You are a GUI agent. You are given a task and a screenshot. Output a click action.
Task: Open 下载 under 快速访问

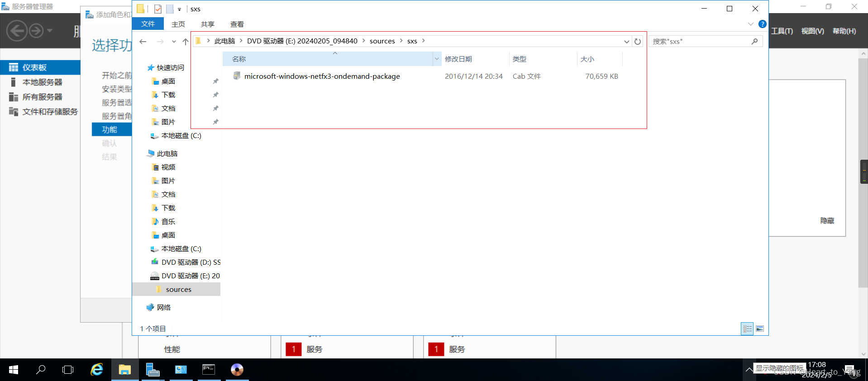click(168, 95)
